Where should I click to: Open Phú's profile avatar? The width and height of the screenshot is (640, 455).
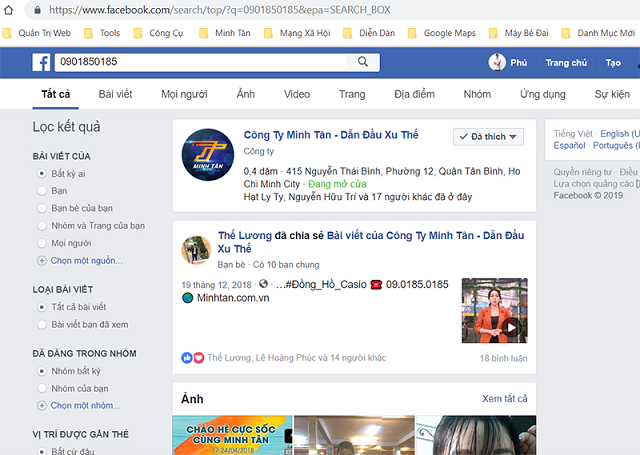497,62
